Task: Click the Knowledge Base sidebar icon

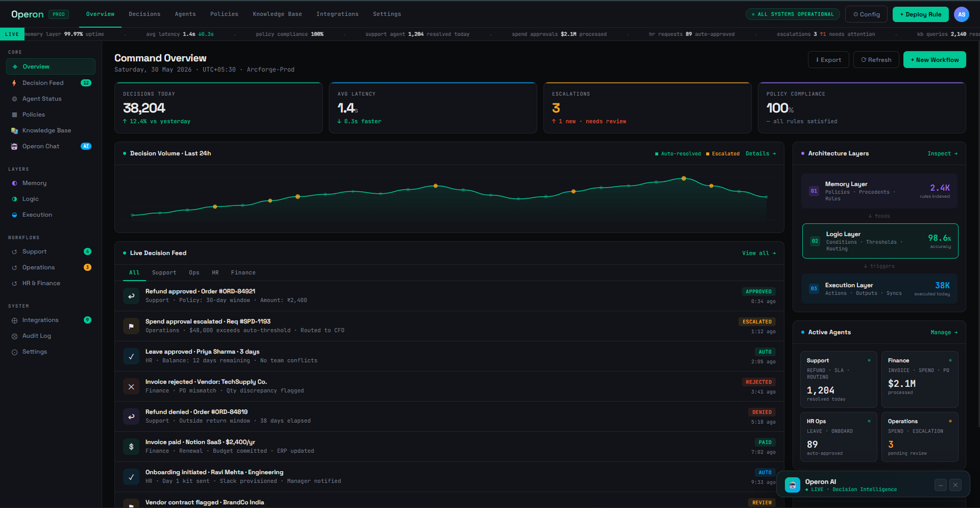Action: (x=15, y=131)
